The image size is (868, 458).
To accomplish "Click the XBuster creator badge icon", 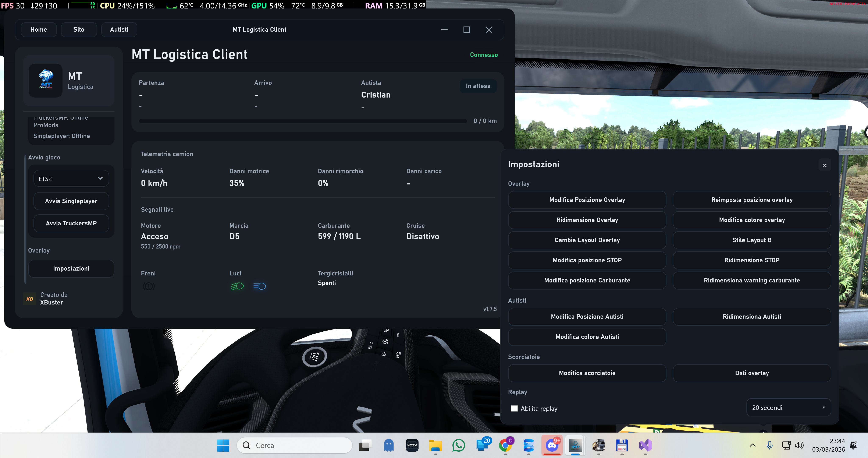I will pyautogui.click(x=30, y=299).
